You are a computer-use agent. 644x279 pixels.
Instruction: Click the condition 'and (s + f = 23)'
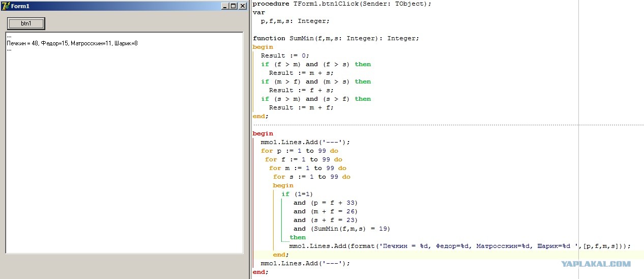coord(326,220)
